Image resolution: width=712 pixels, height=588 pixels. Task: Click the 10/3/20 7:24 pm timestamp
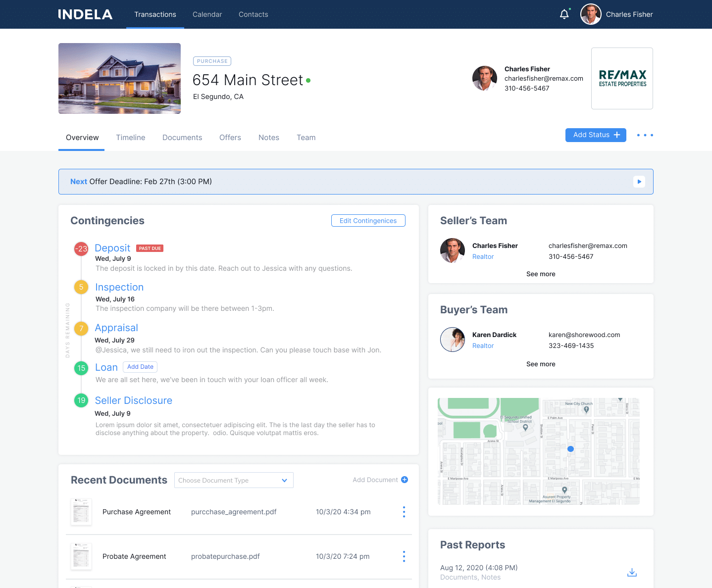tap(343, 556)
